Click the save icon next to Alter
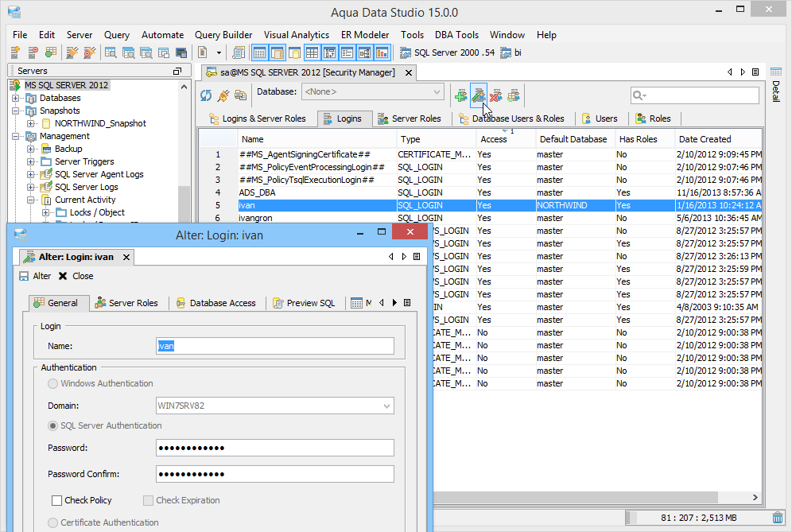The image size is (792, 532). (24, 276)
